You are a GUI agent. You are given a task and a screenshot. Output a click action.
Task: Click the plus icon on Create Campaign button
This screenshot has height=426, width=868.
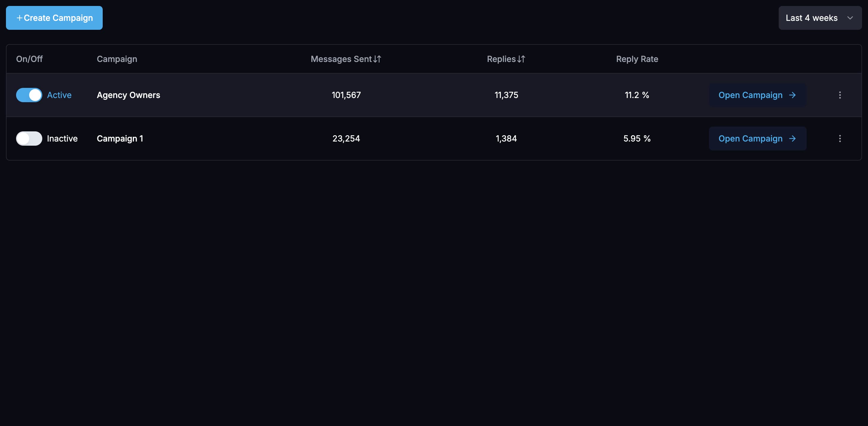coord(18,18)
